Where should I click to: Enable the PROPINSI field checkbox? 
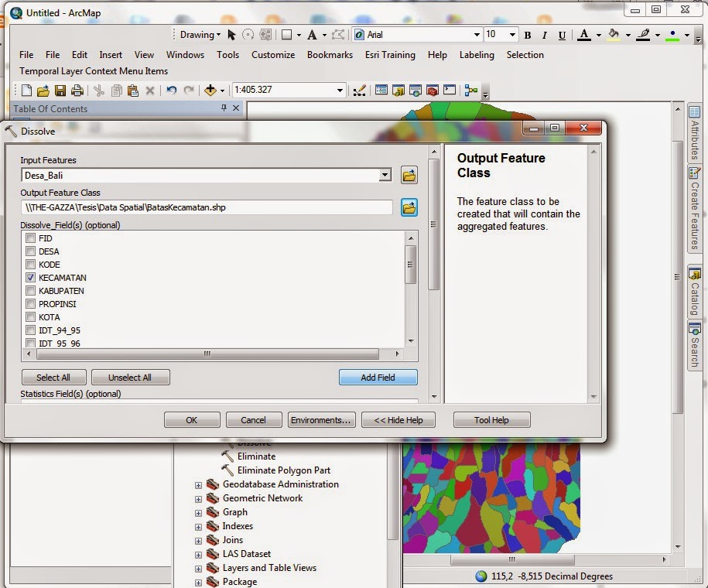click(x=29, y=304)
